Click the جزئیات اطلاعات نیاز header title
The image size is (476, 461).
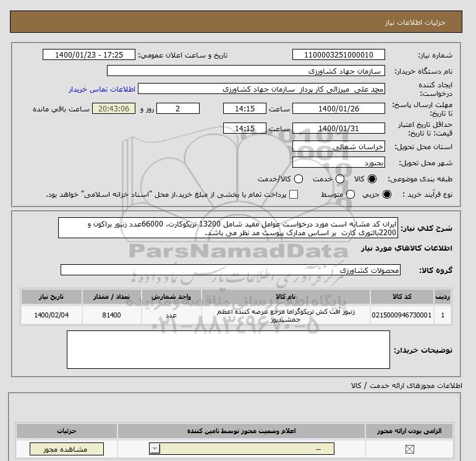415,23
